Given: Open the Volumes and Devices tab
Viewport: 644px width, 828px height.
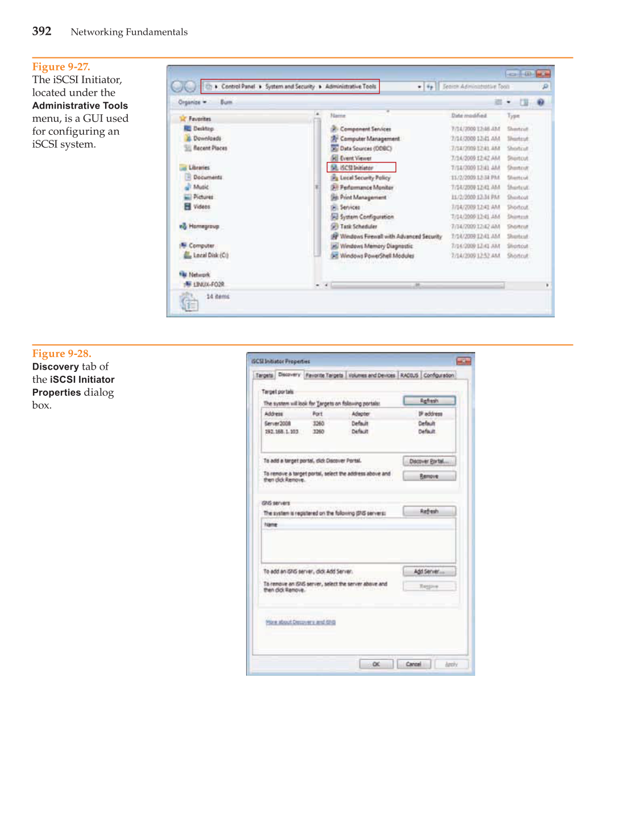Looking at the screenshot, I should coord(371,375).
